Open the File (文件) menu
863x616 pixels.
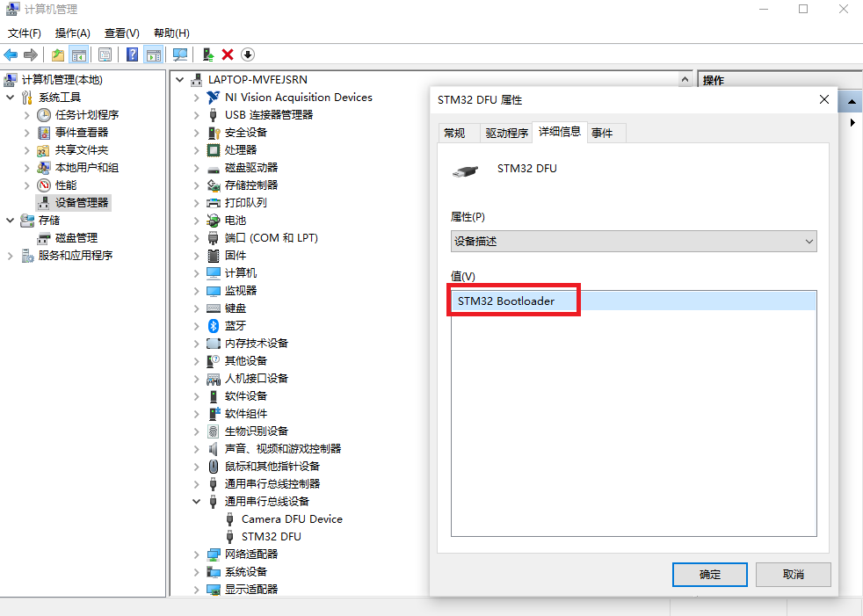click(25, 33)
